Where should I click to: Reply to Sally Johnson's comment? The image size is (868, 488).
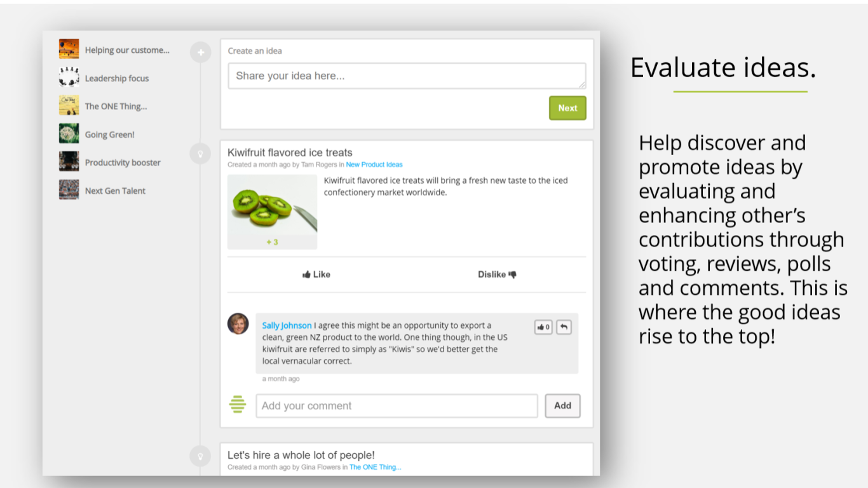tap(564, 327)
